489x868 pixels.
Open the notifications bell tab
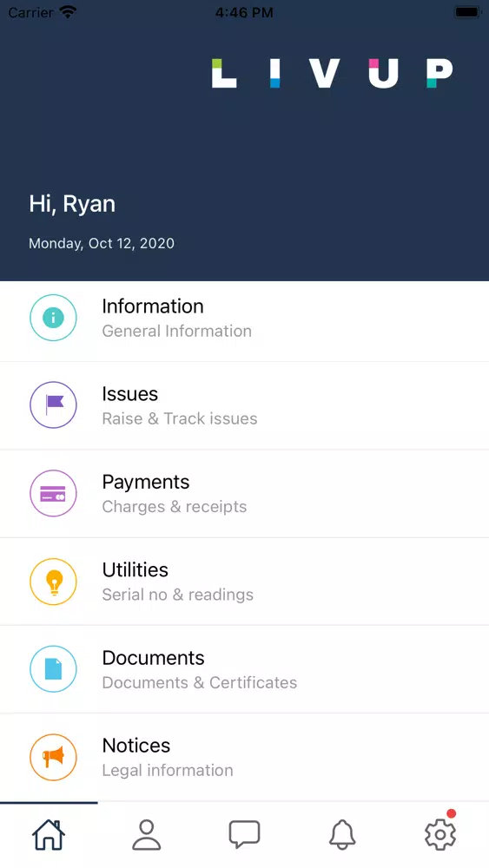342,834
